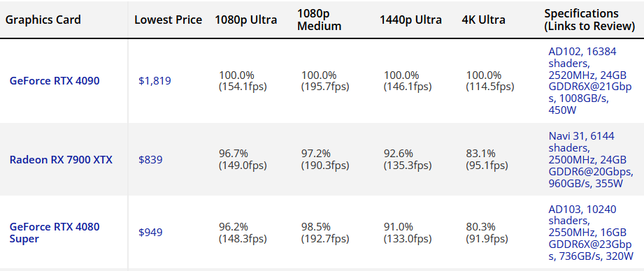Screen dimensions: 644x271
Task: Click the 1080p Ultra column header
Action: (x=246, y=20)
